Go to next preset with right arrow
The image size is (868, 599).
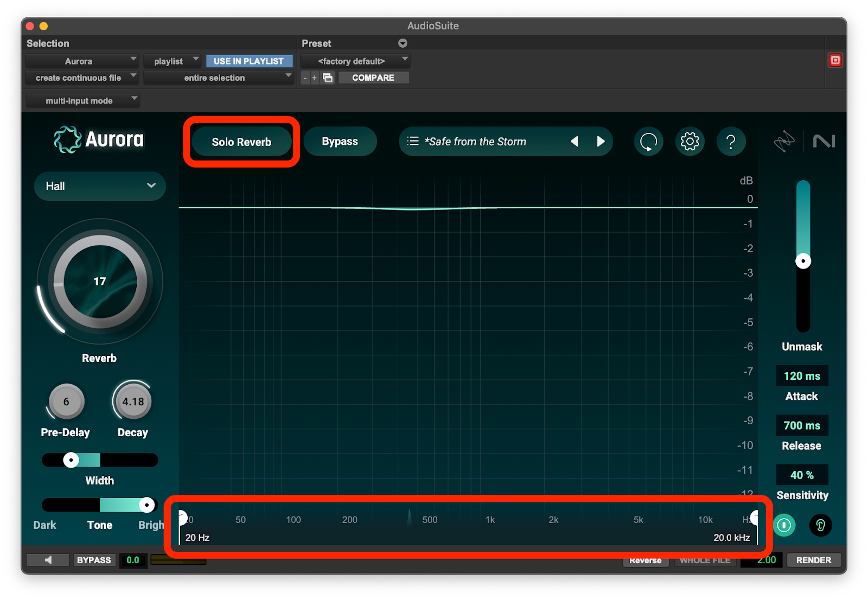coord(601,142)
